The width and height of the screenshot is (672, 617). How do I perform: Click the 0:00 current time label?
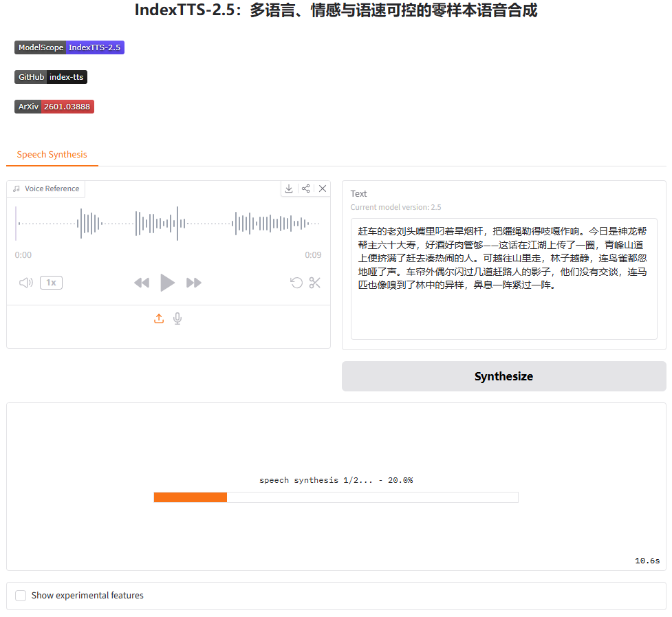[x=23, y=255]
